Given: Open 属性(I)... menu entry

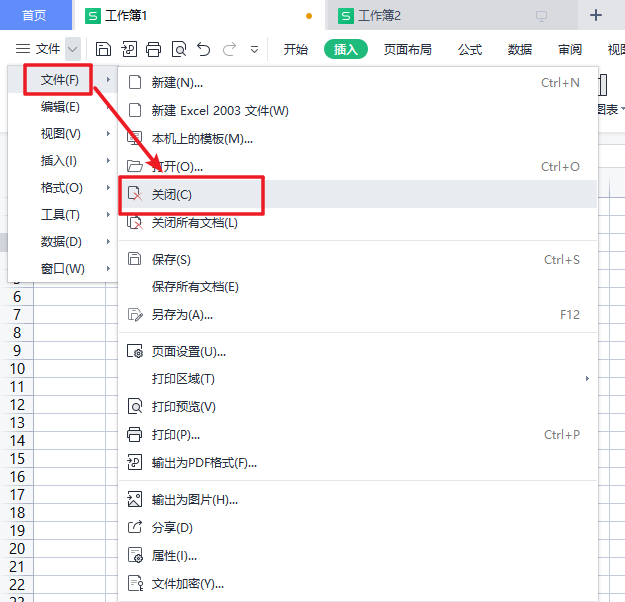Looking at the screenshot, I should 358,555.
